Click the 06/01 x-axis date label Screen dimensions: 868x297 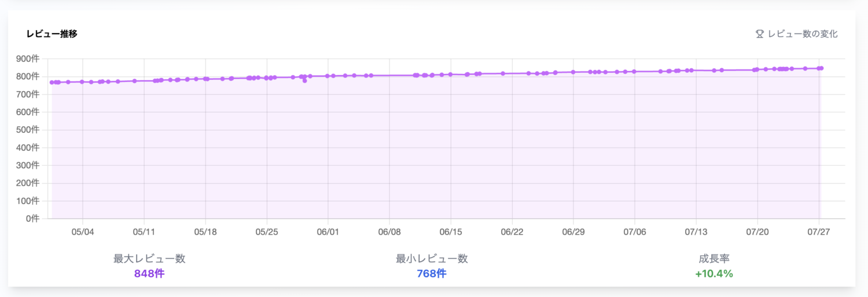(328, 232)
